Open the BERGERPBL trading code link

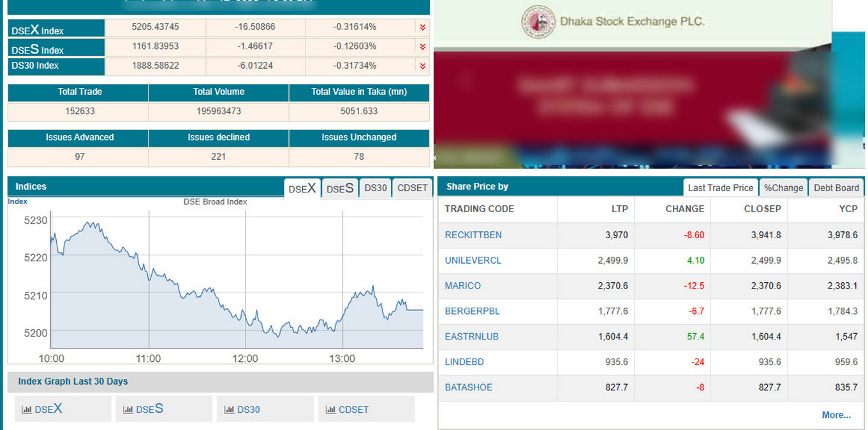[473, 312]
